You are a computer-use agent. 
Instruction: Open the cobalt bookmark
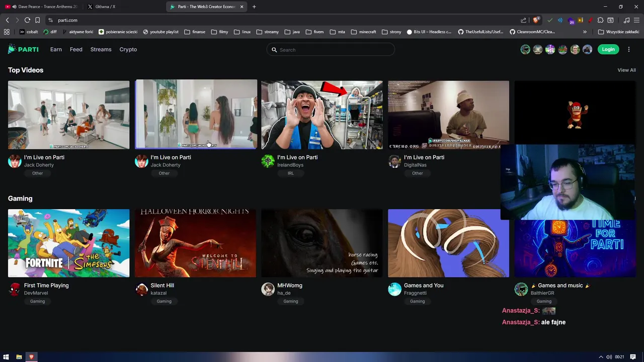click(x=29, y=32)
